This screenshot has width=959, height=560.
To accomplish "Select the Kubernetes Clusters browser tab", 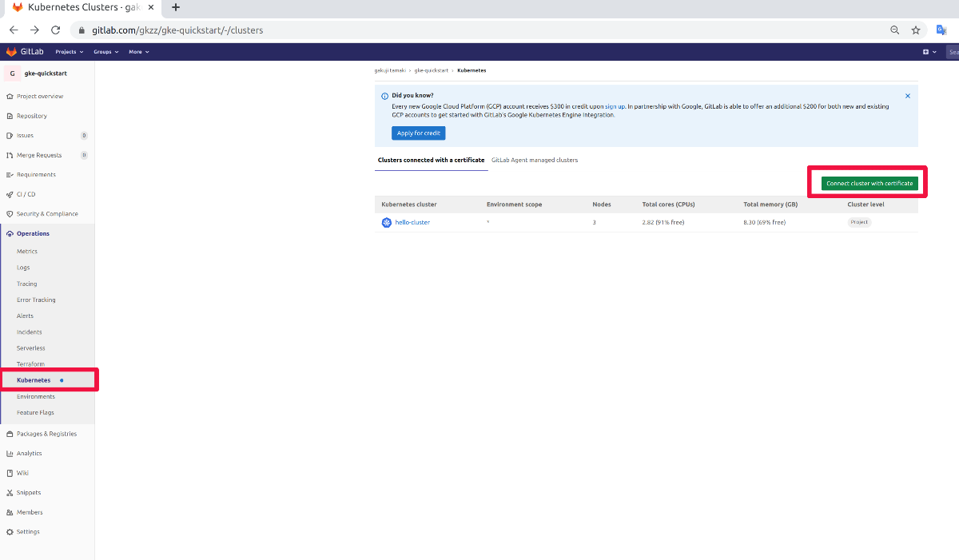I will (x=81, y=7).
